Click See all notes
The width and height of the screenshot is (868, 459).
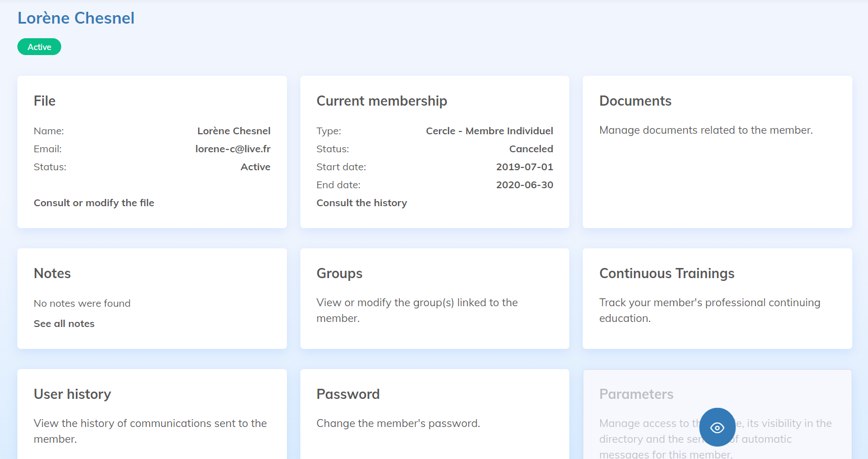click(64, 324)
